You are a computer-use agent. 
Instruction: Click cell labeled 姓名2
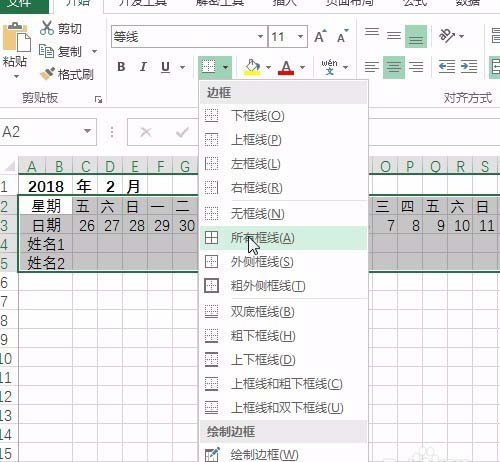[46, 263]
